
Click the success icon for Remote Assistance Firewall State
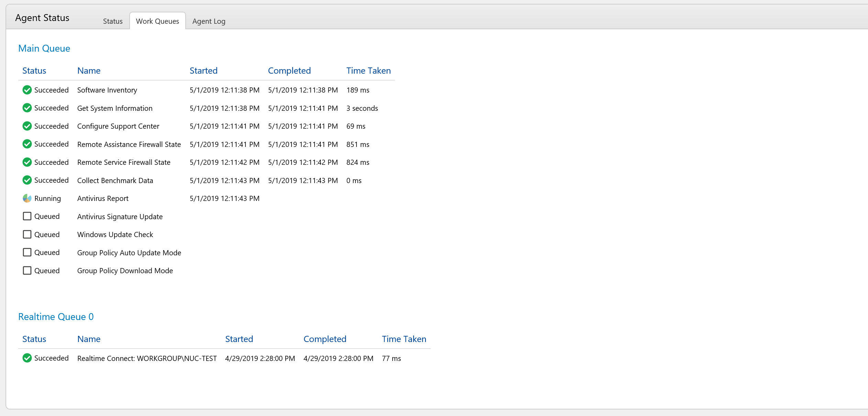27,144
